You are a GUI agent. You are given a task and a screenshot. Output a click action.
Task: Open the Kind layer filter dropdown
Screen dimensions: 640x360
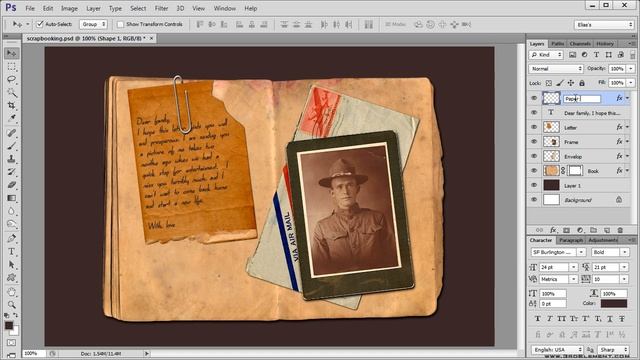click(547, 55)
